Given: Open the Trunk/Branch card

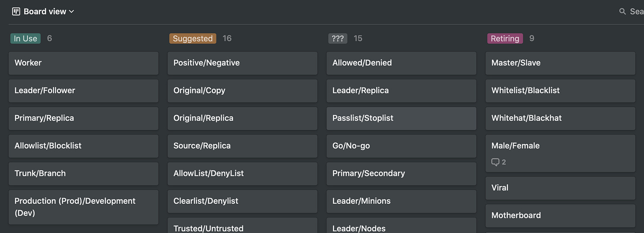Looking at the screenshot, I should (84, 174).
